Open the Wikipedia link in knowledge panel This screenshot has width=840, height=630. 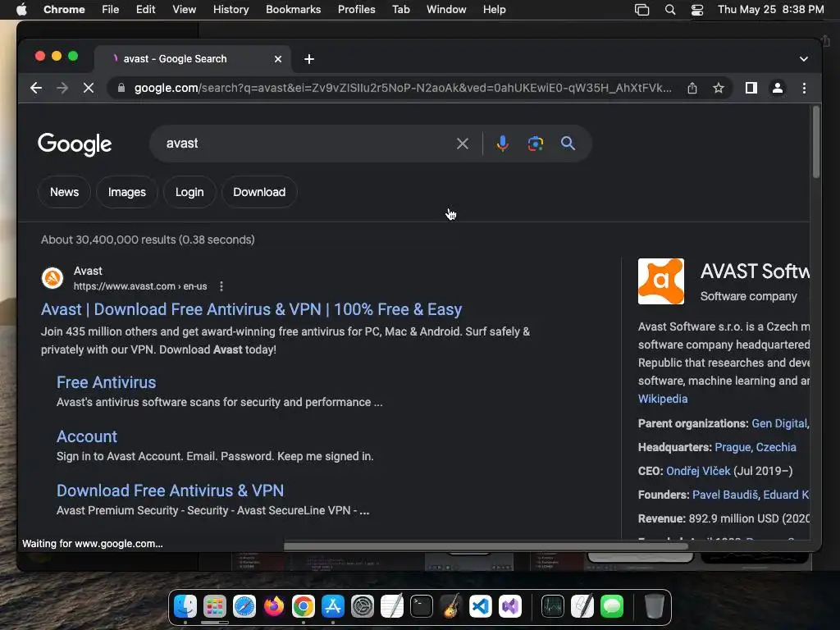663,399
